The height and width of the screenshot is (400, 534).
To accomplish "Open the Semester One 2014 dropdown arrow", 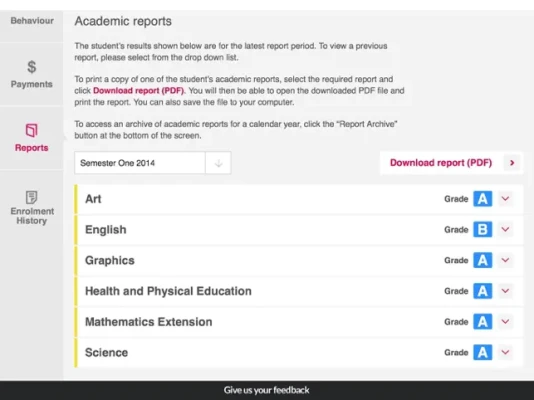I will [218, 163].
